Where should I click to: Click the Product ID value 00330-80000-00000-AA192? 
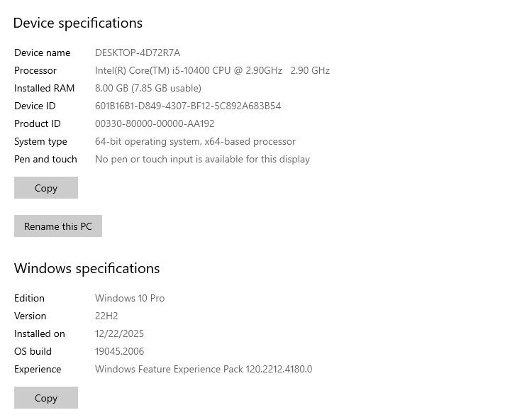[155, 123]
